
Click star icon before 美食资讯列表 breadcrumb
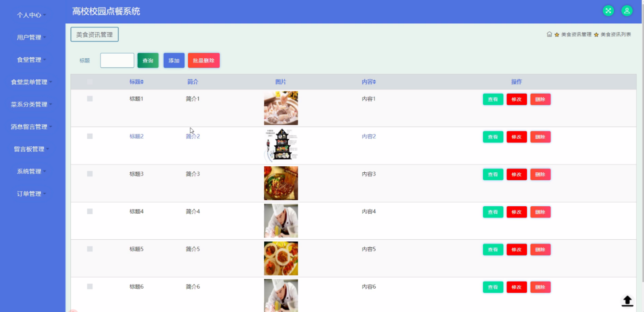[596, 35]
